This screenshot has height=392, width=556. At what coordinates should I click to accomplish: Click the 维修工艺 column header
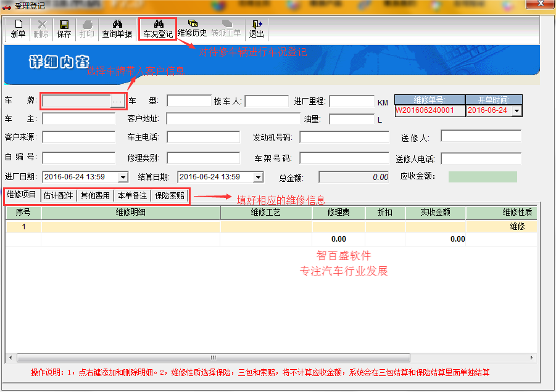tap(266, 213)
